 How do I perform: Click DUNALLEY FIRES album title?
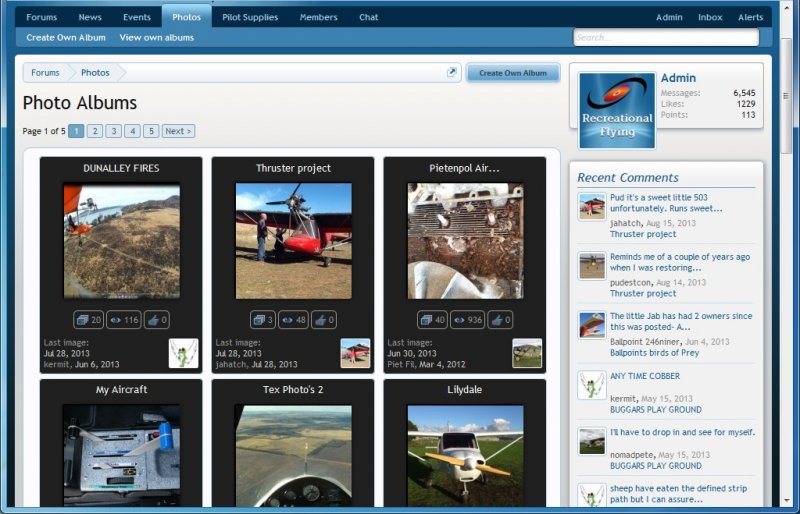pyautogui.click(x=121, y=168)
